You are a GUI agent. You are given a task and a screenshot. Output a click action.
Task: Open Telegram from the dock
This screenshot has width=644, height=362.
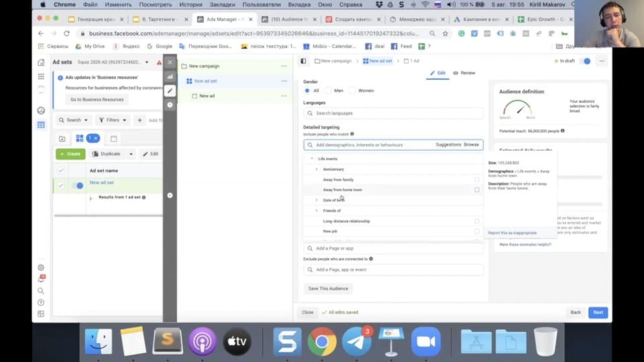click(x=356, y=341)
